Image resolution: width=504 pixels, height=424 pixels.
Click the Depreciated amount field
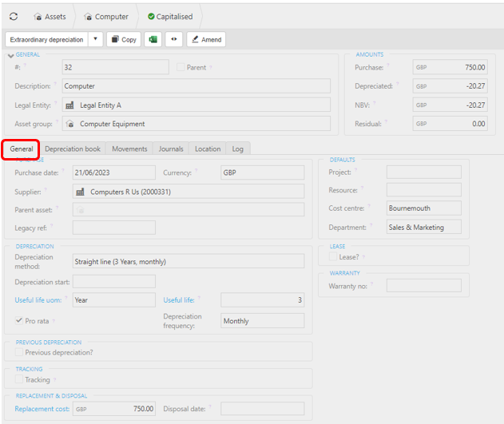click(450, 86)
